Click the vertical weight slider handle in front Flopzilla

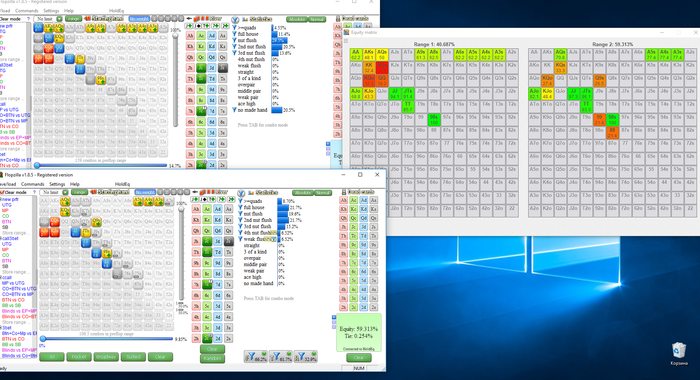click(181, 209)
